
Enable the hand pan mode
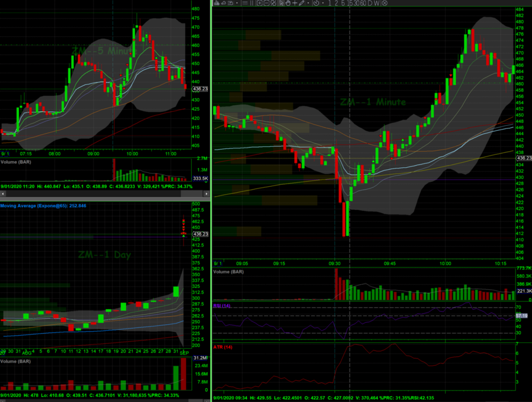tap(288, 3)
